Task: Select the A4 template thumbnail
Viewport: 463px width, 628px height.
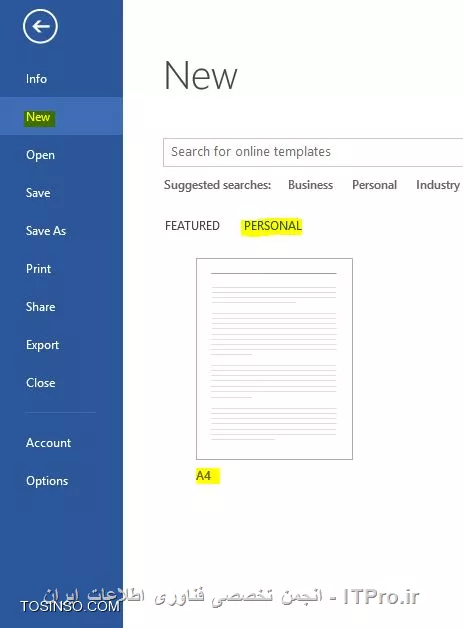Action: pyautogui.click(x=274, y=359)
